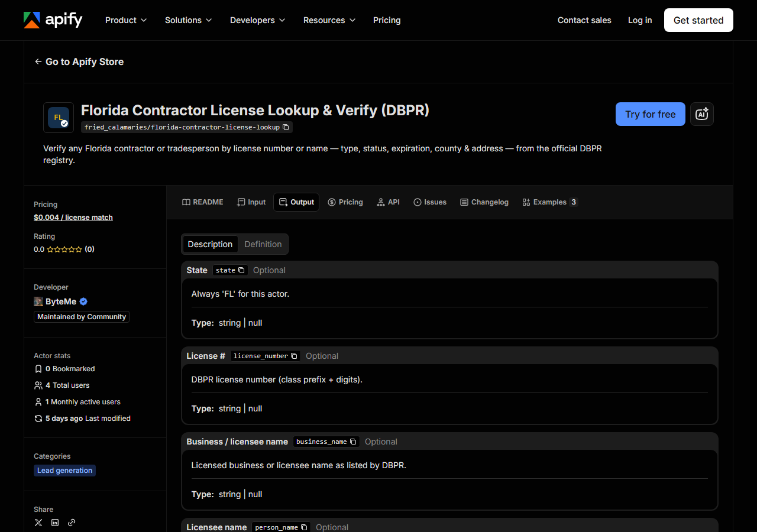The width and height of the screenshot is (757, 532).
Task: Share on LinkedIn icon
Action: click(55, 523)
